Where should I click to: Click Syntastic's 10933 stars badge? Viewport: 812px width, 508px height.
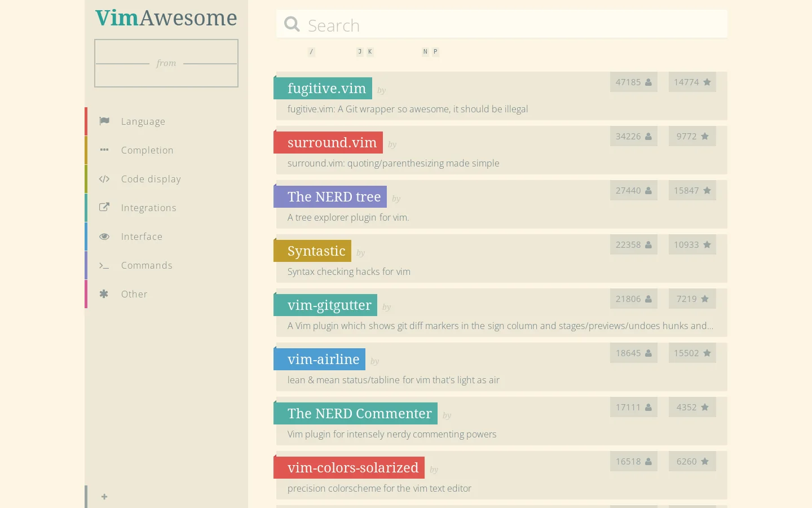click(692, 244)
